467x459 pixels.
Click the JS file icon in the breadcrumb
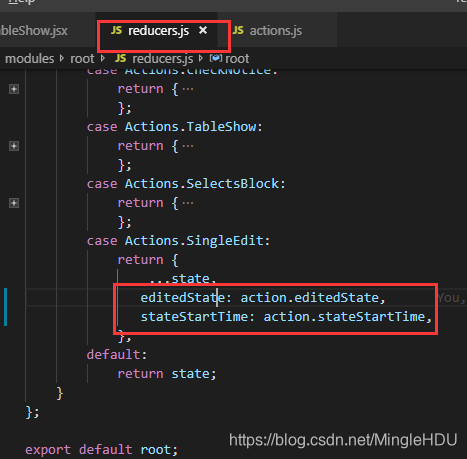[120, 58]
